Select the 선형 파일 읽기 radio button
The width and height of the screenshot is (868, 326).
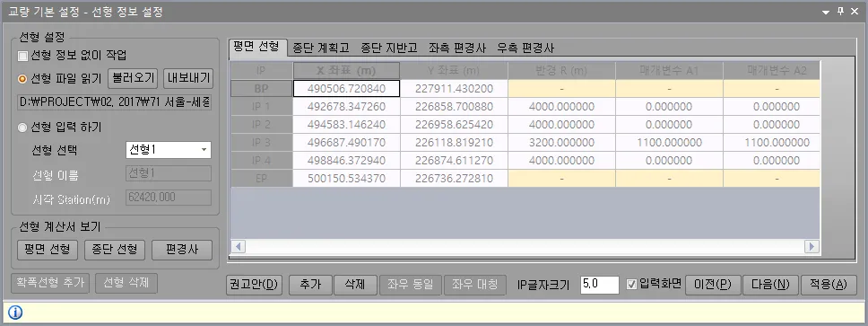tap(22, 78)
